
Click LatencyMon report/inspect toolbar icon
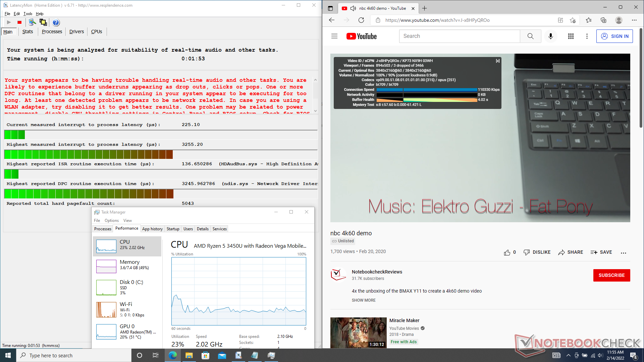click(32, 22)
